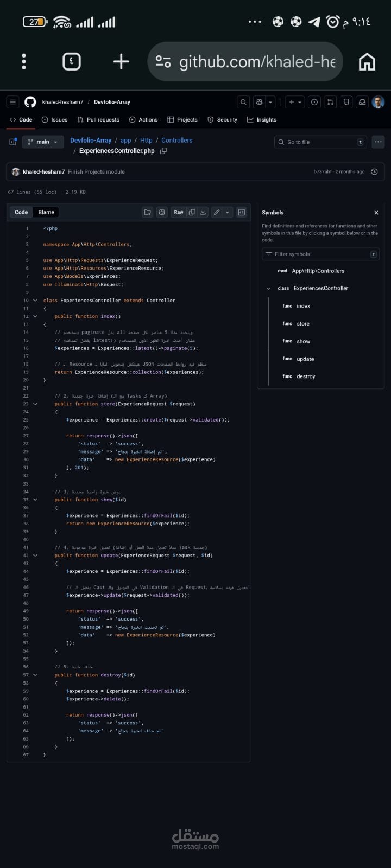Viewport: 391px width, 868px height.
Task: Copy raw file contents icon
Action: pyautogui.click(x=192, y=212)
